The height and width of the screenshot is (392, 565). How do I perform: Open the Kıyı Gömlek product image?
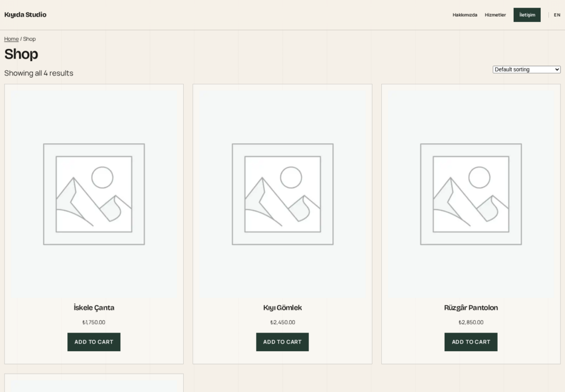pyautogui.click(x=282, y=194)
